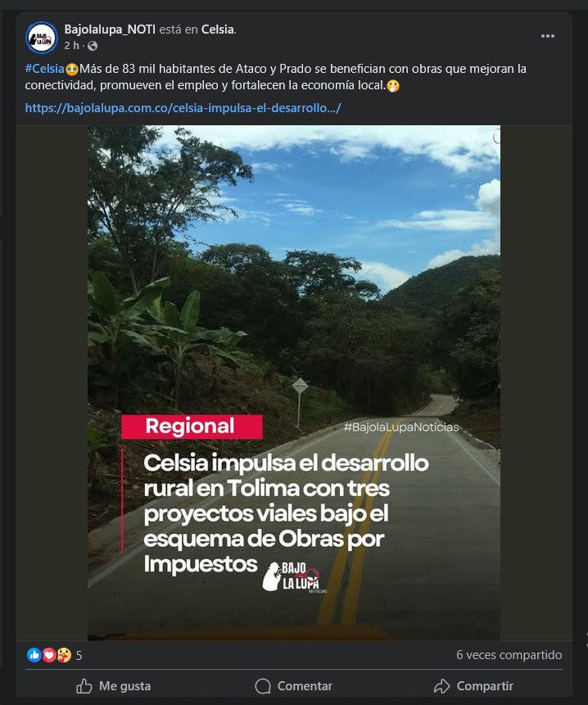Viewport: 588px width, 705px height.
Task: Open the reactions count 5
Action: point(79,656)
